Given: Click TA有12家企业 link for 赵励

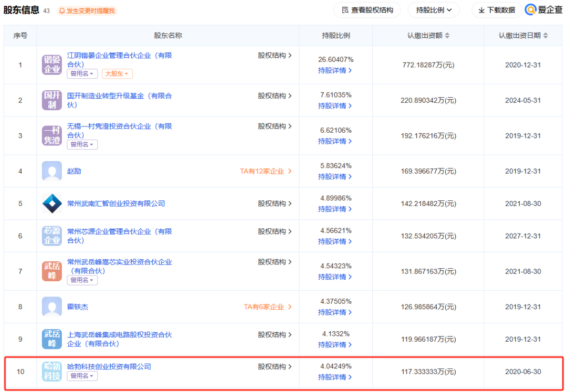Looking at the screenshot, I should click(266, 171).
